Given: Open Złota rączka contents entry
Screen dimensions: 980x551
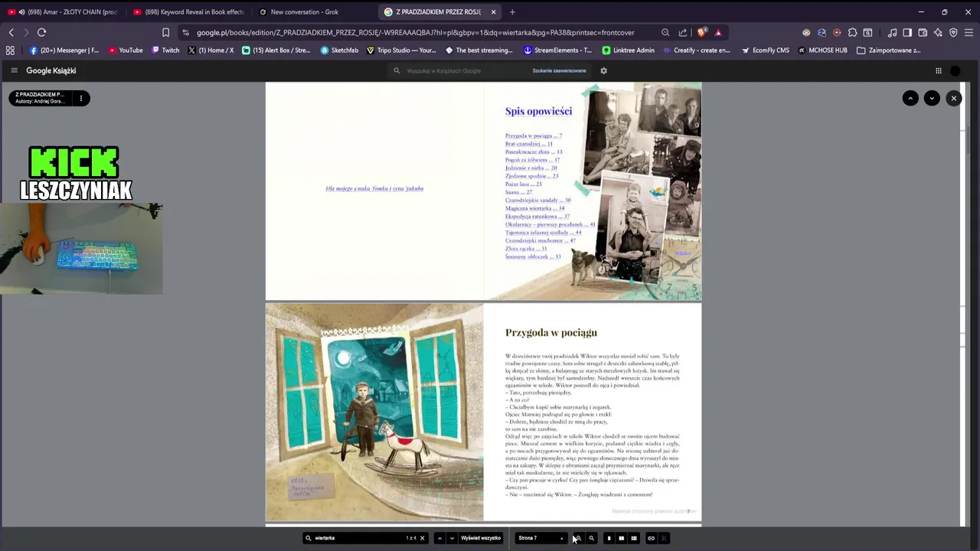Looking at the screenshot, I should click(x=526, y=249).
